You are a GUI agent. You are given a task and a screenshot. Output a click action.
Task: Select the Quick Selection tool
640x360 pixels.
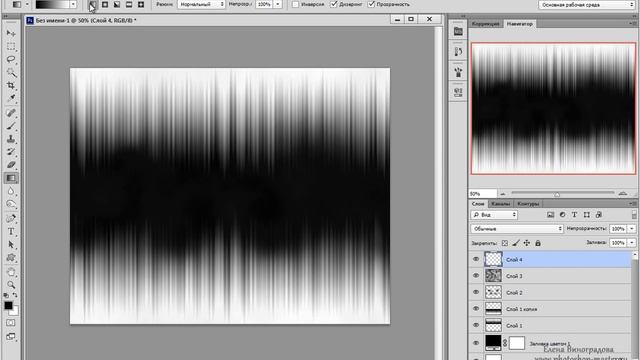(x=11, y=72)
